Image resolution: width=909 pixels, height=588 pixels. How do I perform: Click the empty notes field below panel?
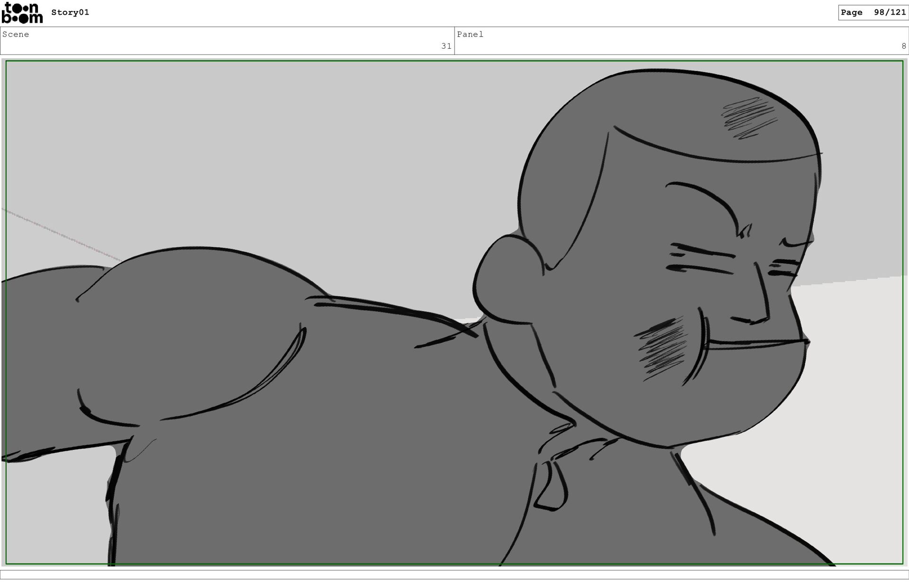tap(454, 574)
